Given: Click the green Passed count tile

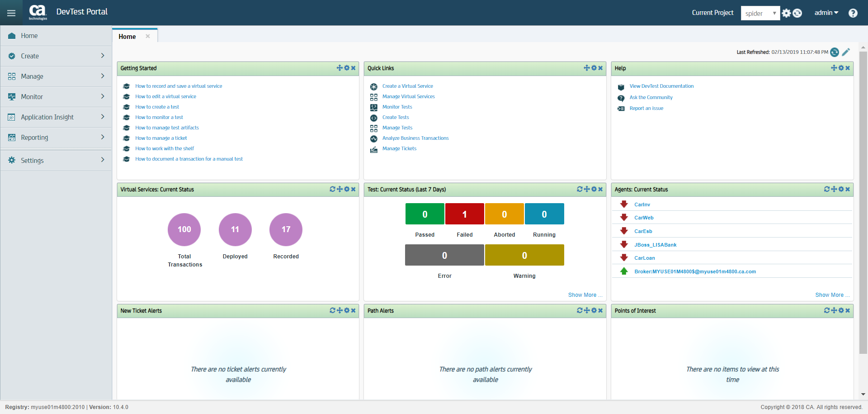Looking at the screenshot, I should tap(425, 214).
